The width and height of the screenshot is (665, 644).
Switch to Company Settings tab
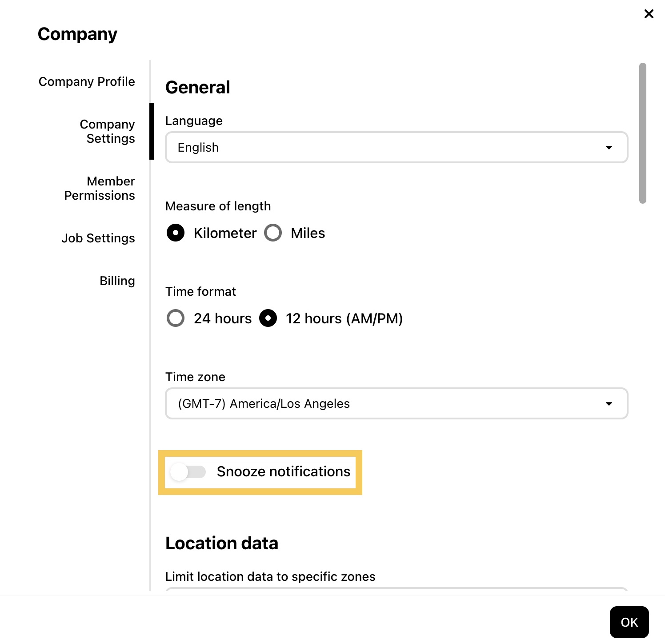pyautogui.click(x=107, y=132)
